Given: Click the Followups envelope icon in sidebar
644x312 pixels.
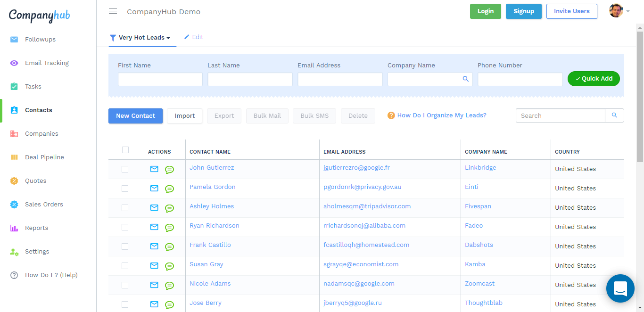Looking at the screenshot, I should [14, 40].
